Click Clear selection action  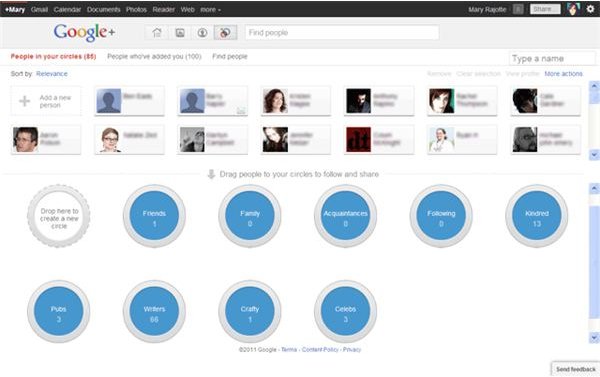(478, 74)
